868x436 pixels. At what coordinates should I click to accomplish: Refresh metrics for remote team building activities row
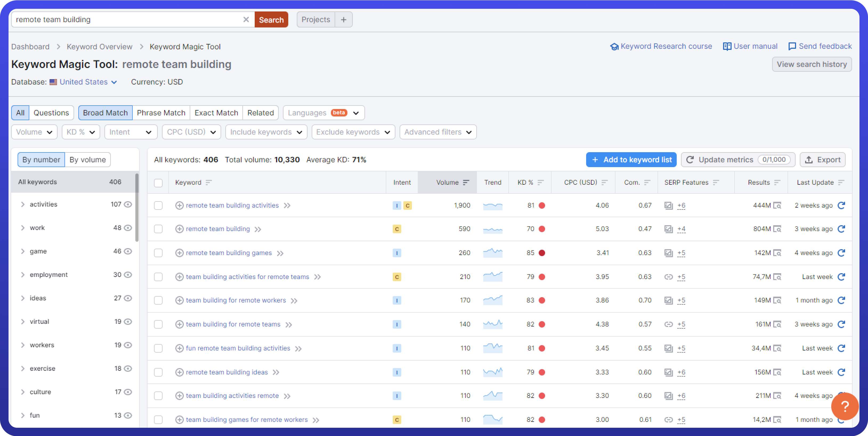841,205
